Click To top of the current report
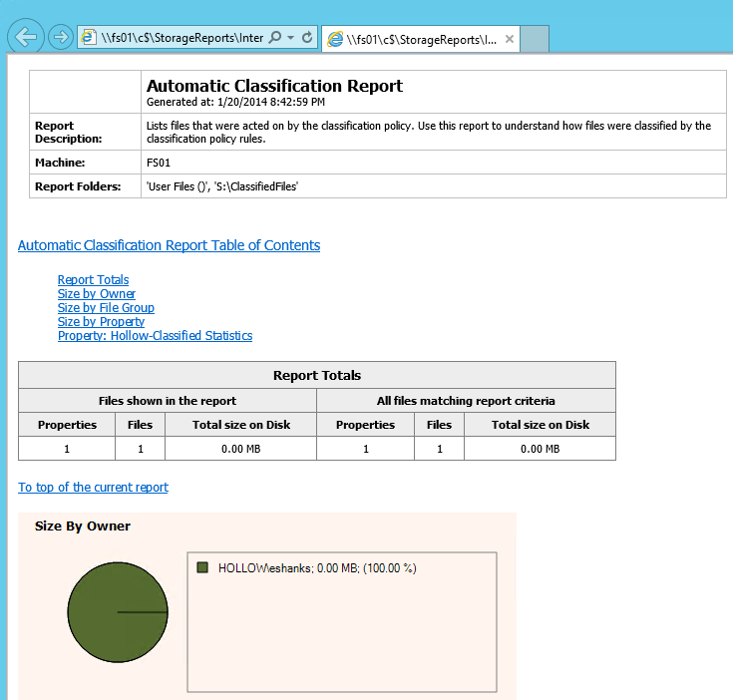This screenshot has width=733, height=700. tap(93, 488)
